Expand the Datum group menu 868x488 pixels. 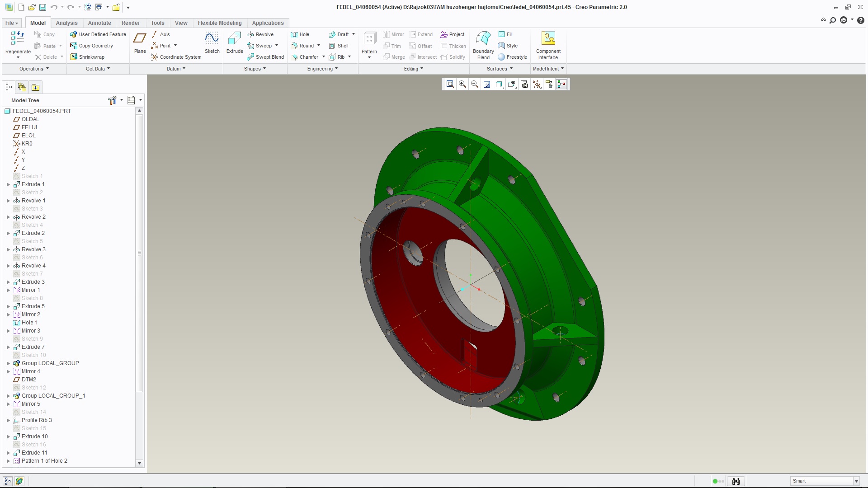pos(176,69)
